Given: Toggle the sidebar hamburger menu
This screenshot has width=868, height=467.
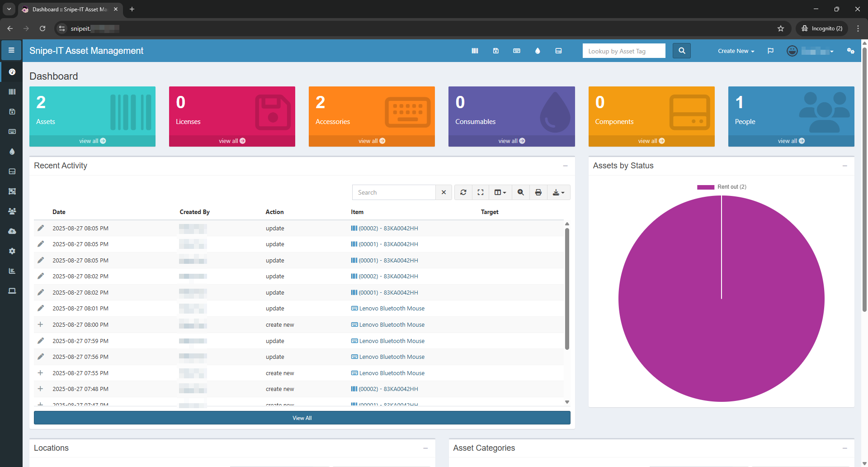Looking at the screenshot, I should click(11, 50).
